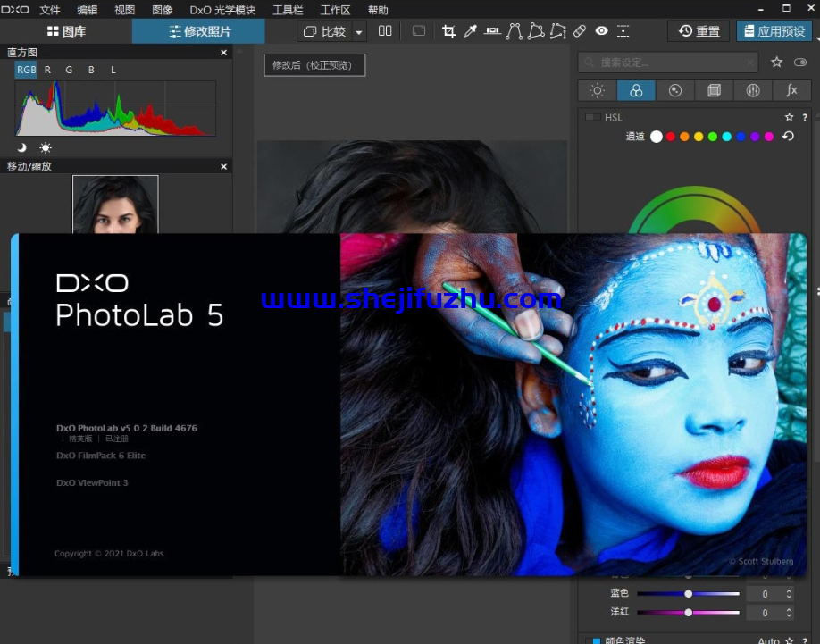
Task: Open the 图像 menu
Action: coord(162,10)
